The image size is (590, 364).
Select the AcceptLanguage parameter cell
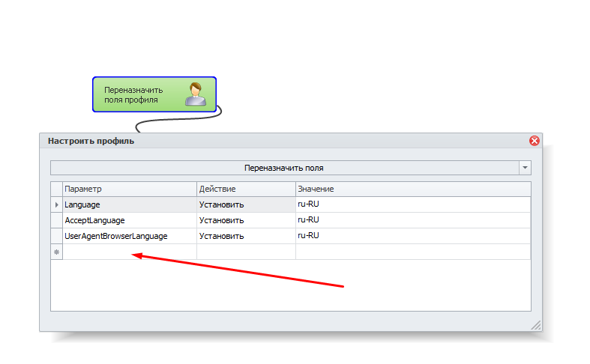[x=130, y=220]
